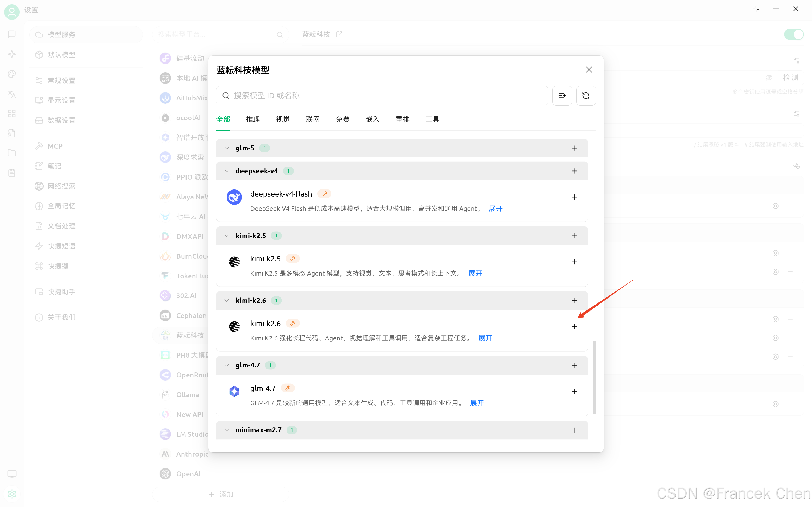
Task: Switch to the 重排 tab
Action: point(402,119)
